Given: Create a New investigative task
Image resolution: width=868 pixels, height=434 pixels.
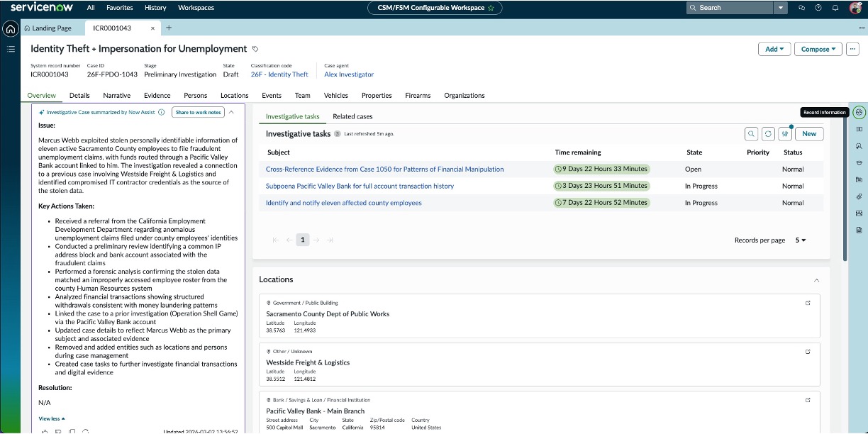Looking at the screenshot, I should click(x=809, y=133).
